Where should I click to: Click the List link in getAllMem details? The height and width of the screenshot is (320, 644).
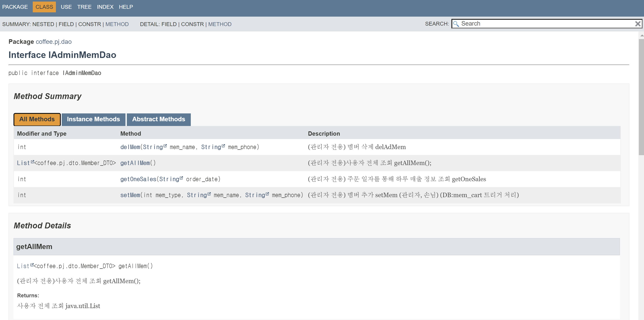click(23, 266)
